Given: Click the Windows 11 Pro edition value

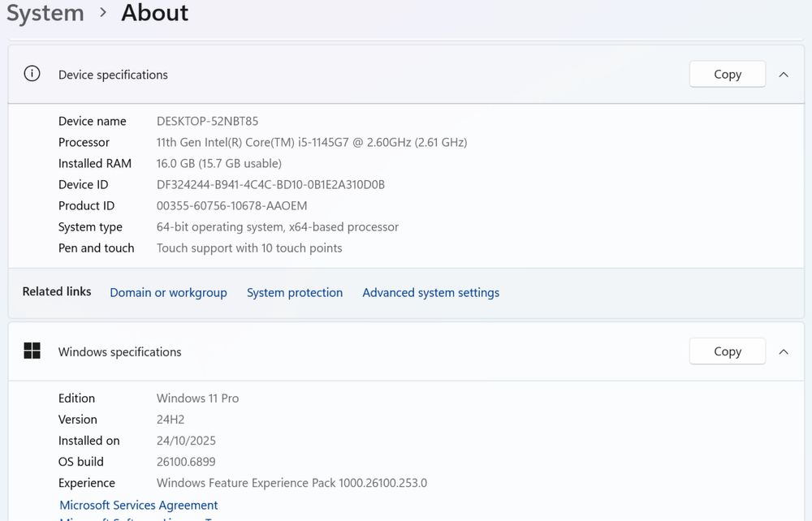Looking at the screenshot, I should [x=197, y=398].
